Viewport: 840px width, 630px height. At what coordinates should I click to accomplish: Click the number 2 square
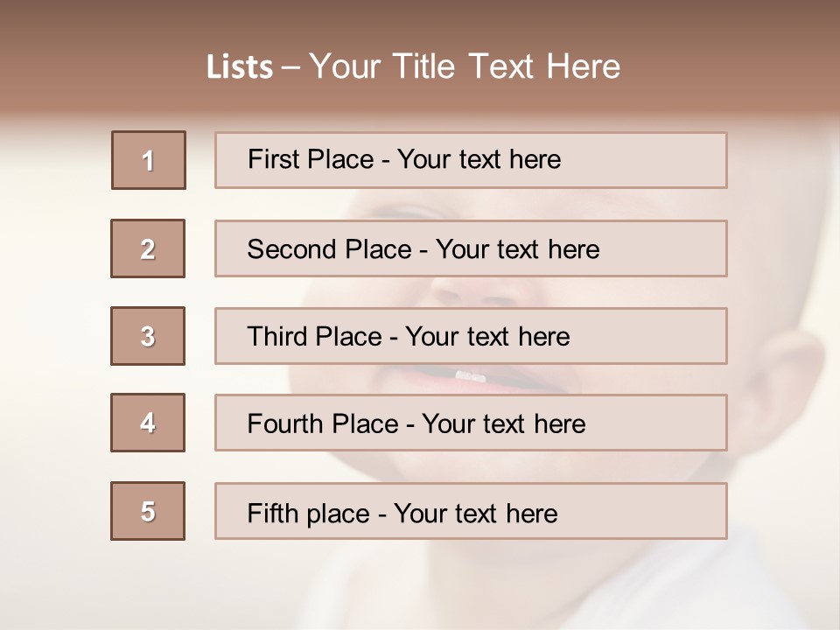pyautogui.click(x=148, y=248)
